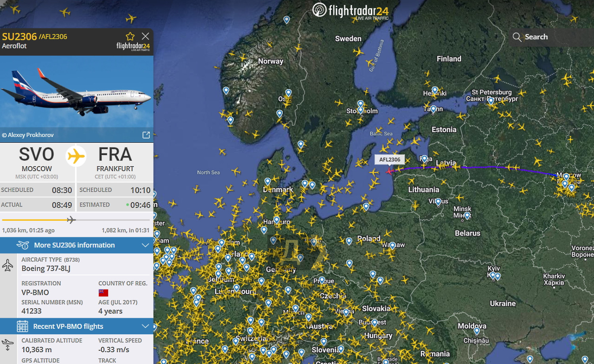Click the Vilnius airport pin marker
Image resolution: width=594 pixels, height=364 pixels.
(438, 202)
